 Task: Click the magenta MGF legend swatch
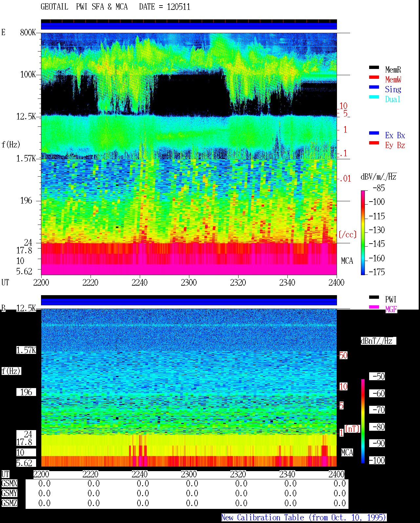click(x=374, y=307)
